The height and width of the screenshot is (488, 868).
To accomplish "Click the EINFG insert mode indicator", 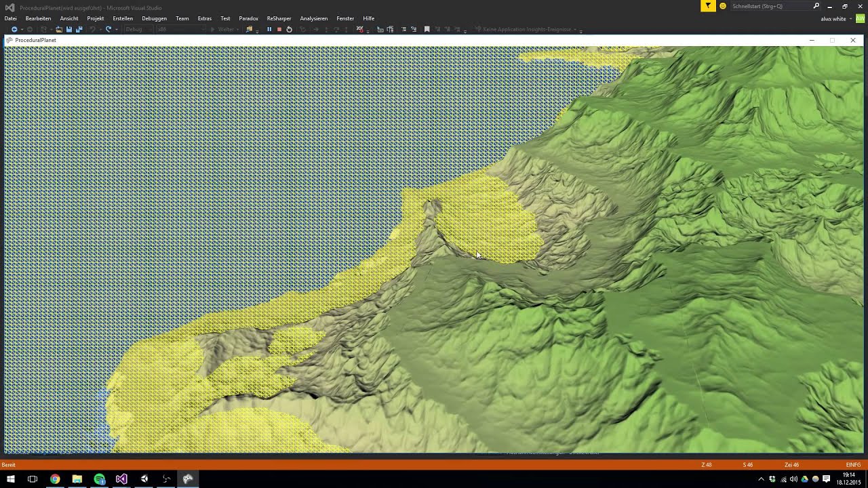I will 853,465.
